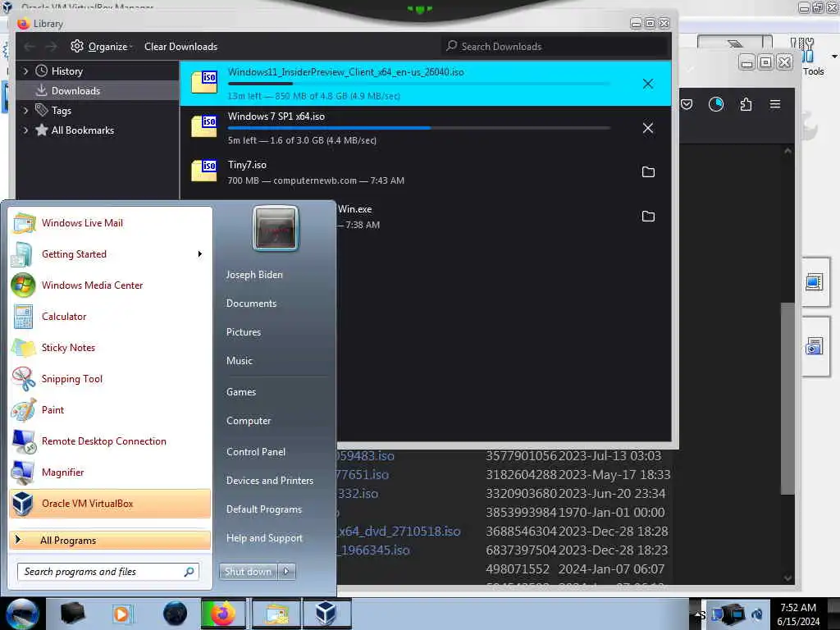The width and height of the screenshot is (840, 630).
Task: Select the Windows11_InsiderPreview iso download row
Action: click(x=426, y=84)
